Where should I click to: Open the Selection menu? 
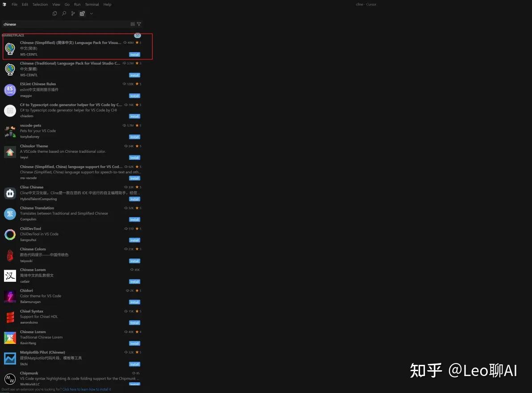[x=40, y=4]
